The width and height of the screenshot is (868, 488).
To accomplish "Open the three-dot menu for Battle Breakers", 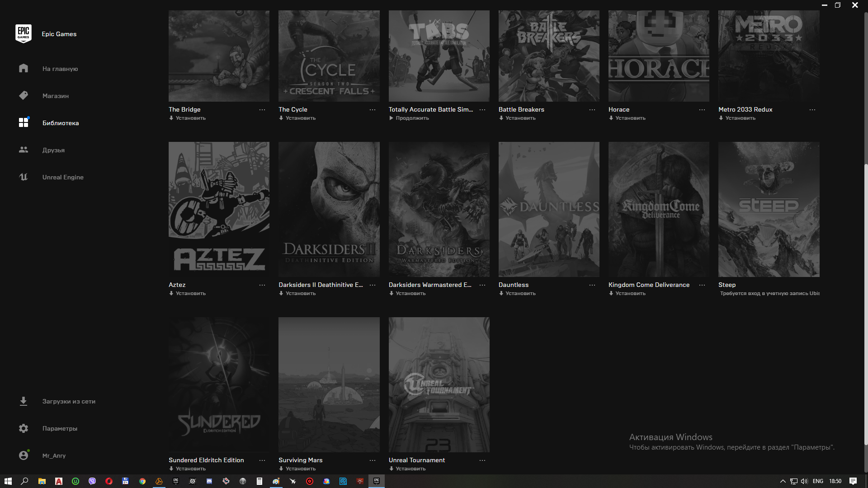I will point(592,110).
